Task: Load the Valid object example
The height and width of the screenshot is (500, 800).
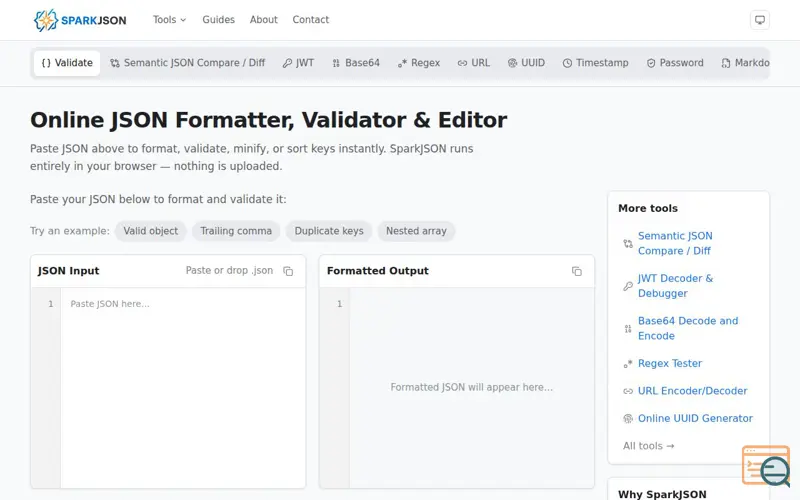Action: click(x=151, y=231)
